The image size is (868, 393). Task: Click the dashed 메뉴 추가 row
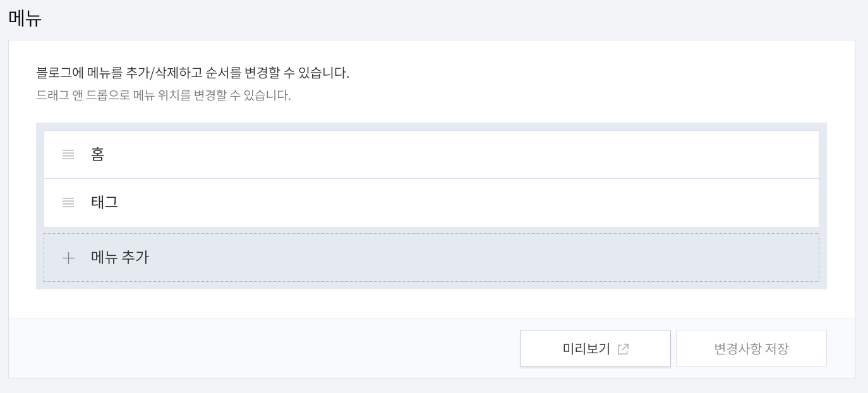431,258
